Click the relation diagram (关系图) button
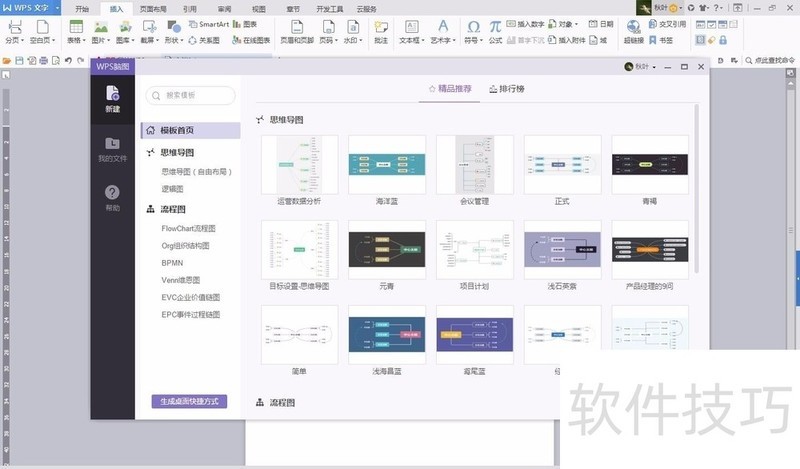The image size is (800, 469). [x=204, y=40]
